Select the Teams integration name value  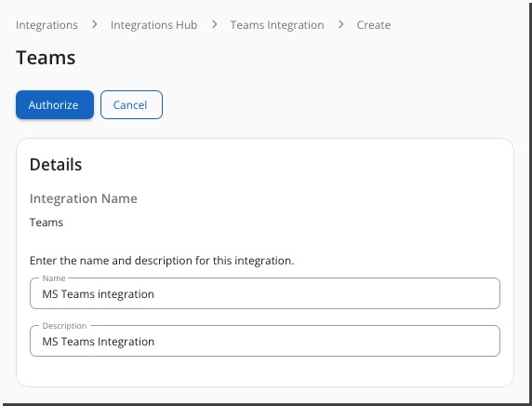(x=47, y=223)
